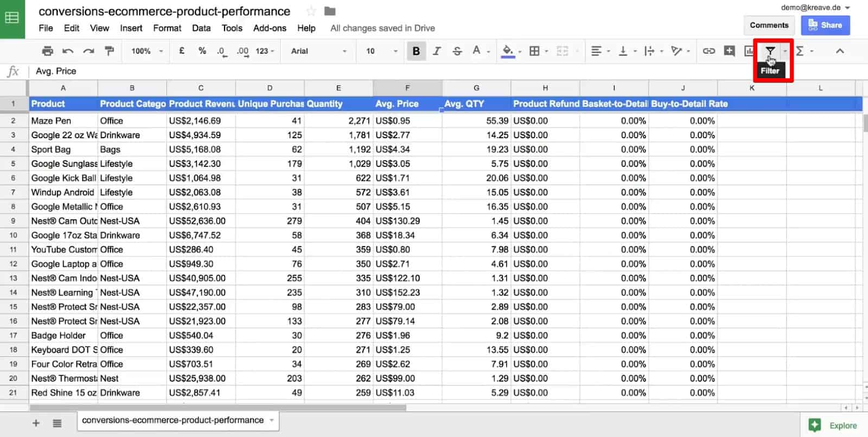Image resolution: width=868 pixels, height=437 pixels.
Task: Collapse toolbar with up chevron
Action: tap(840, 51)
